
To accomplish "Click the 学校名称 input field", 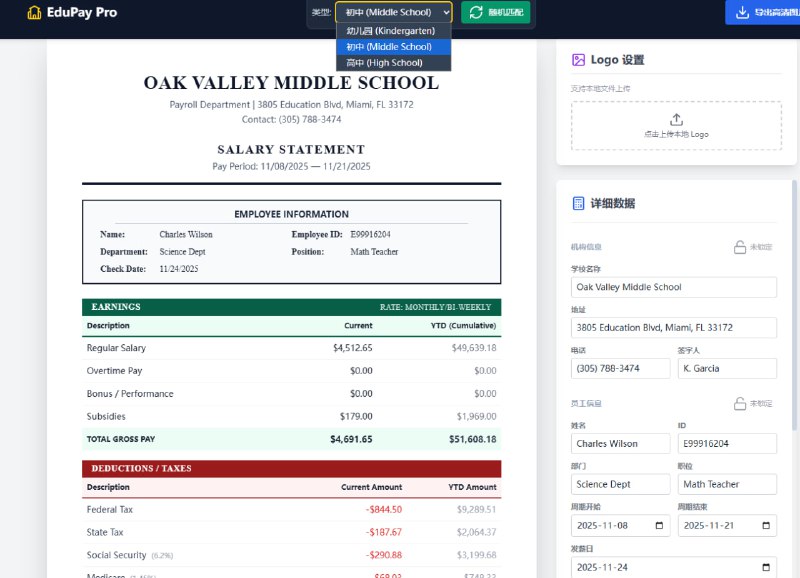I will tap(673, 287).
